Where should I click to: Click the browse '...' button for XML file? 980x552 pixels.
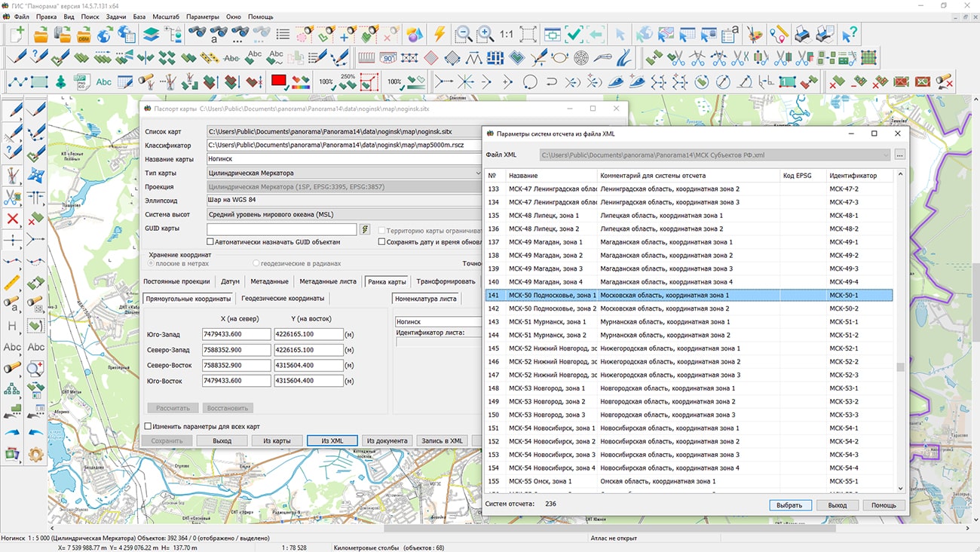[899, 155]
